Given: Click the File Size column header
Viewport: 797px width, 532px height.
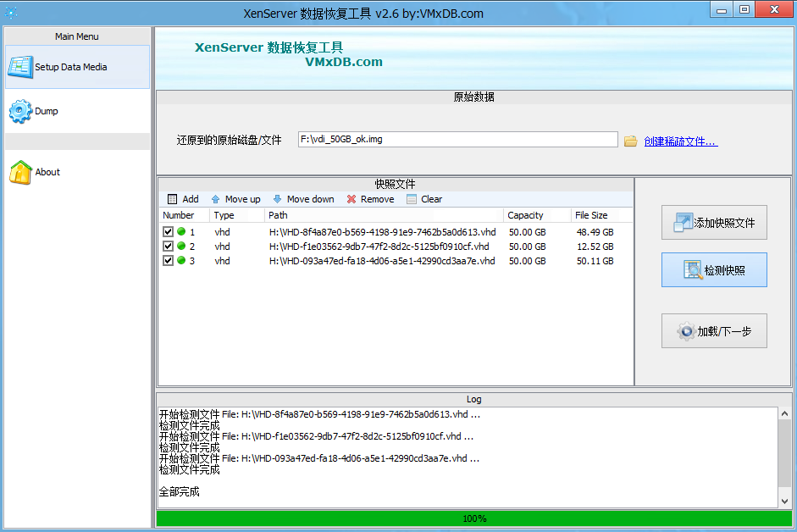Looking at the screenshot, I should (602, 215).
